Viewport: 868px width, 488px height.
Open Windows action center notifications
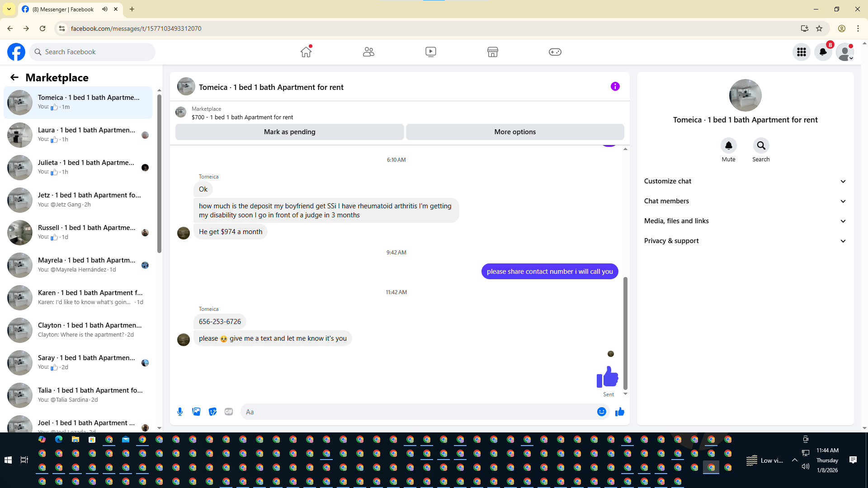tap(853, 460)
